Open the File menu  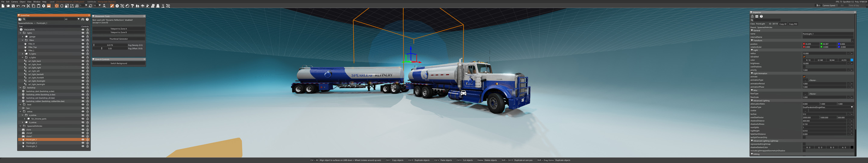3,2
